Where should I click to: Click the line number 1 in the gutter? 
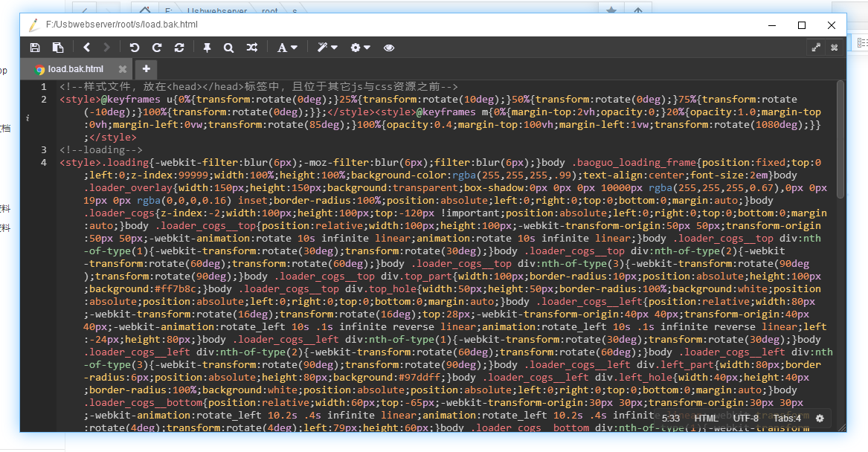click(43, 86)
